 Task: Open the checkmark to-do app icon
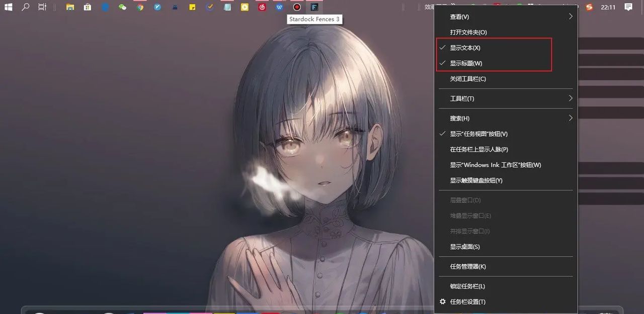pyautogui.click(x=210, y=7)
